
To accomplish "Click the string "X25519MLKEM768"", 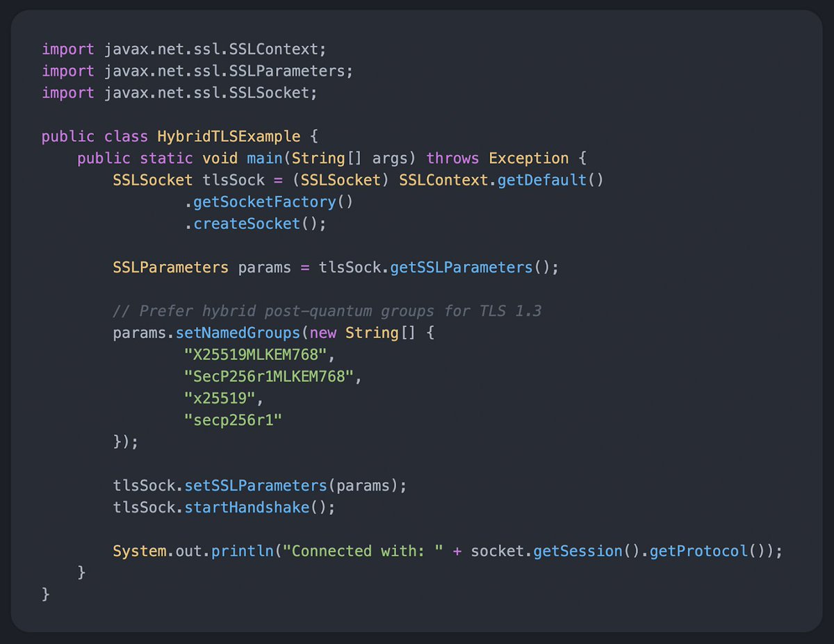I will pyautogui.click(x=255, y=355).
